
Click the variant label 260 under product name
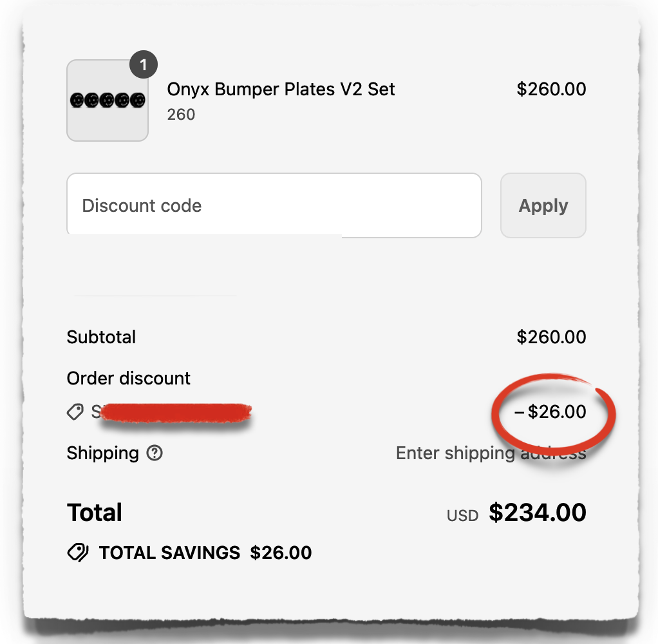[x=180, y=115]
